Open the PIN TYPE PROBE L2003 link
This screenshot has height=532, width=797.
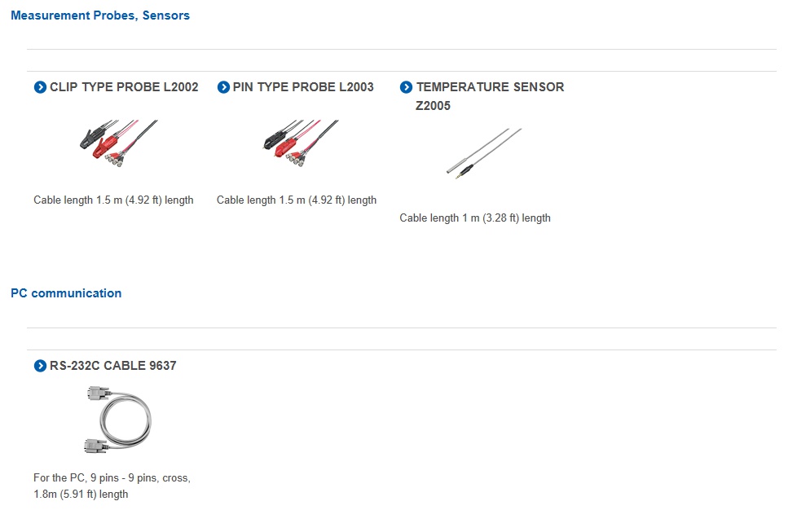tap(303, 87)
